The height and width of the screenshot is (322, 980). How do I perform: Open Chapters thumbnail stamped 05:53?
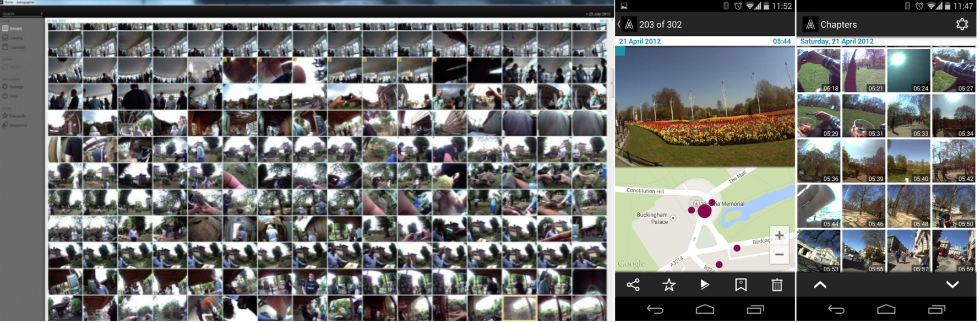(819, 251)
